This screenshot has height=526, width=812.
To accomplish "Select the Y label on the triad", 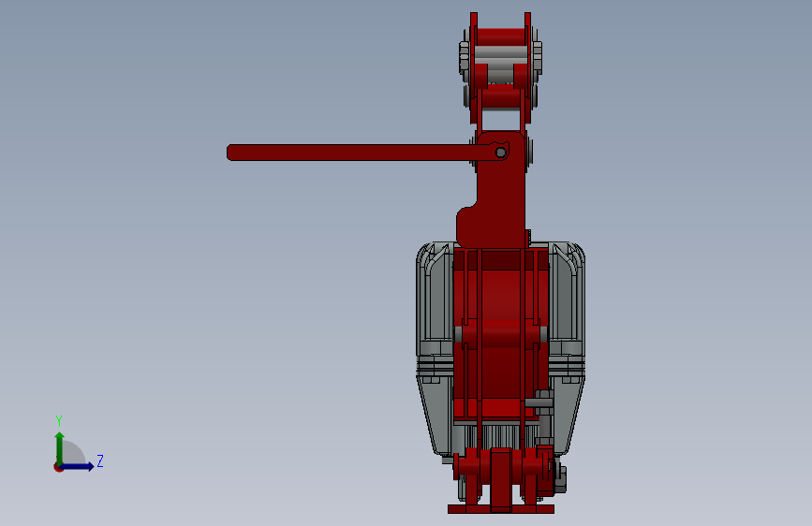I will (x=59, y=421).
